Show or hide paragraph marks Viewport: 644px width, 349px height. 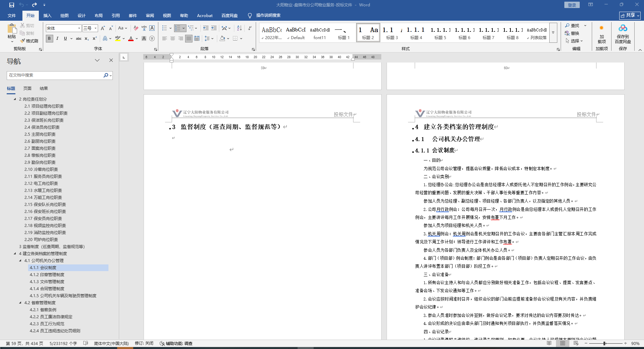pyautogui.click(x=250, y=28)
